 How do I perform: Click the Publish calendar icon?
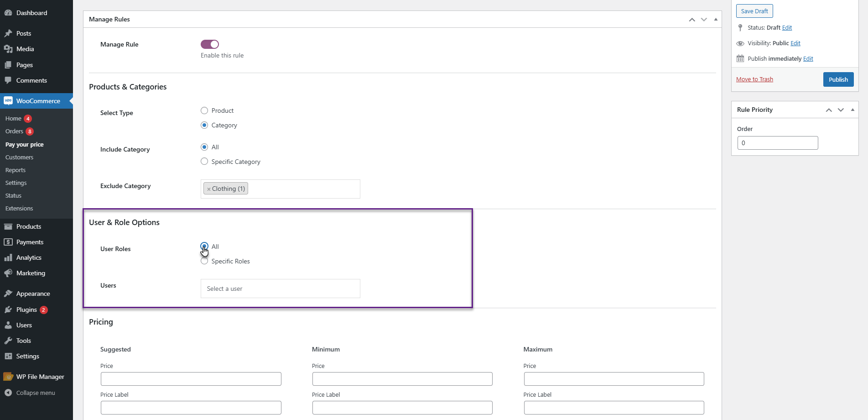coord(740,58)
